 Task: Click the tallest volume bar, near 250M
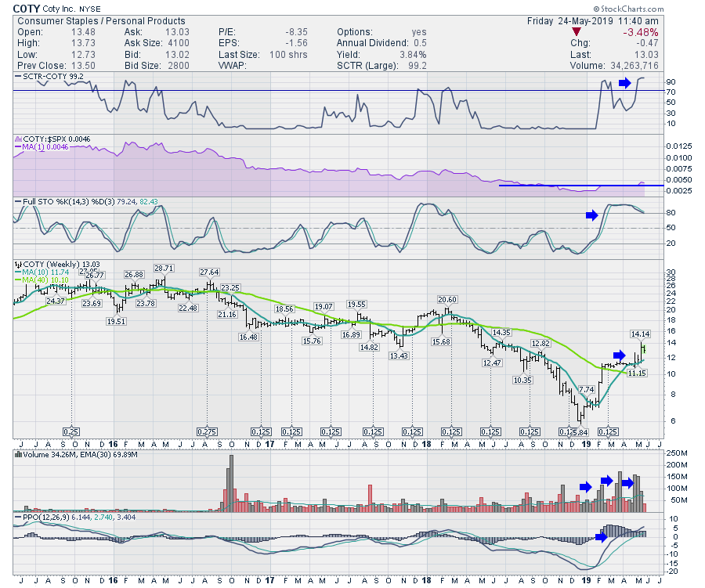click(x=231, y=483)
